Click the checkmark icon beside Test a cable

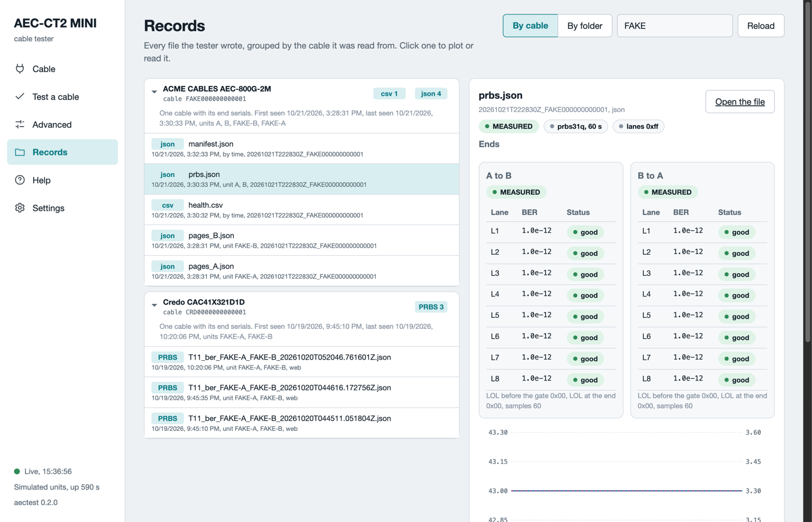[20, 96]
